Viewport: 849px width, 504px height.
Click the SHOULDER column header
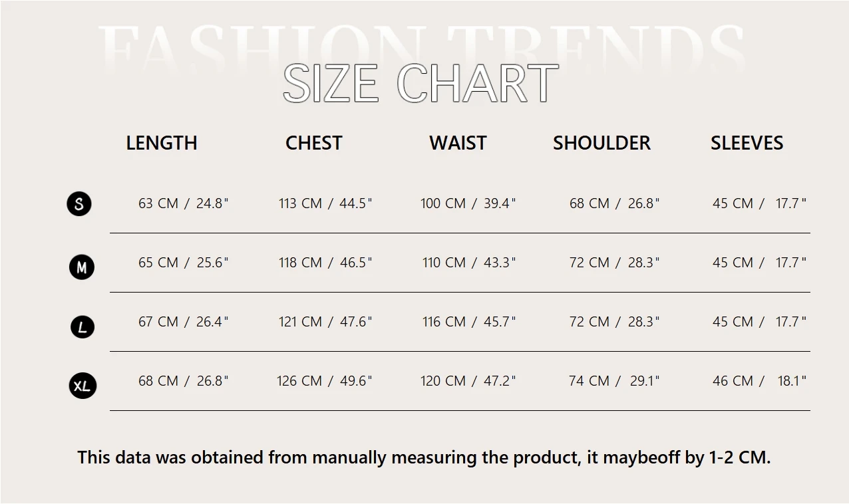click(x=601, y=143)
